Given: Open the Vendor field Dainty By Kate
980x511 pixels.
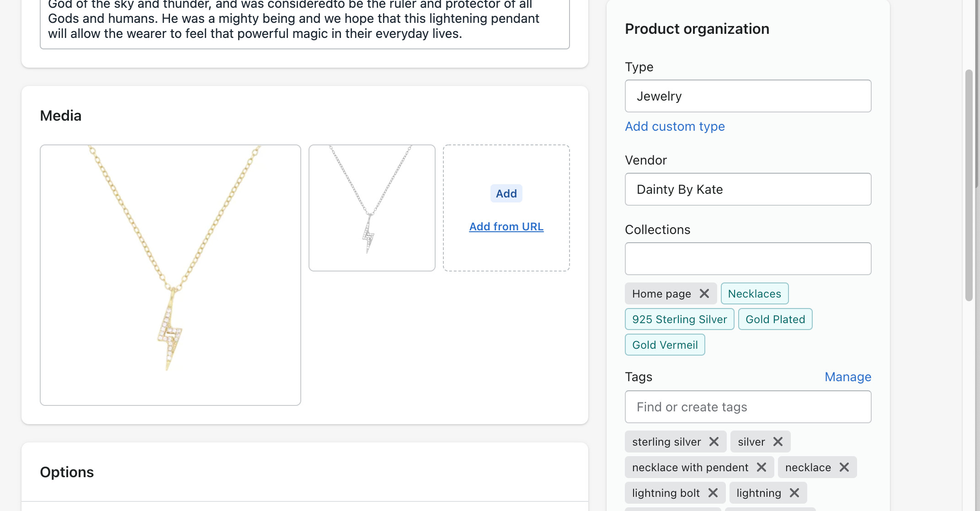Looking at the screenshot, I should click(x=748, y=189).
